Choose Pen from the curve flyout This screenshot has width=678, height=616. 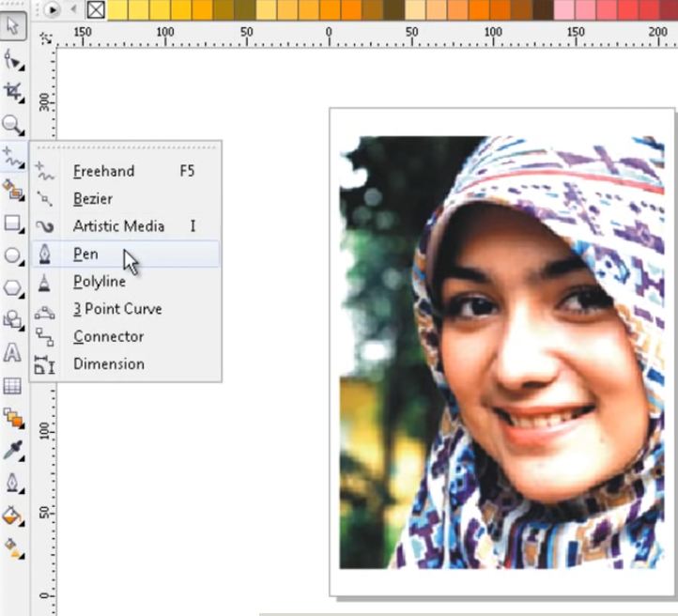point(126,254)
